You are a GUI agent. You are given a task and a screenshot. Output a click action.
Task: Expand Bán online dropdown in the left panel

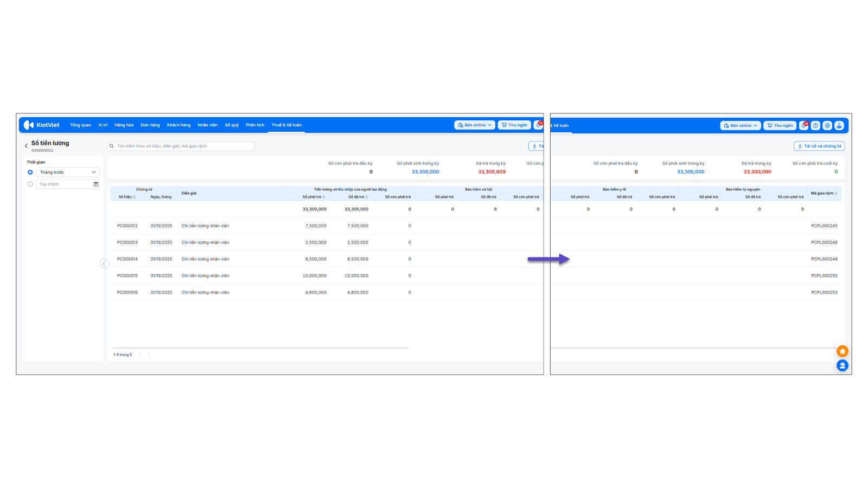pos(475,125)
